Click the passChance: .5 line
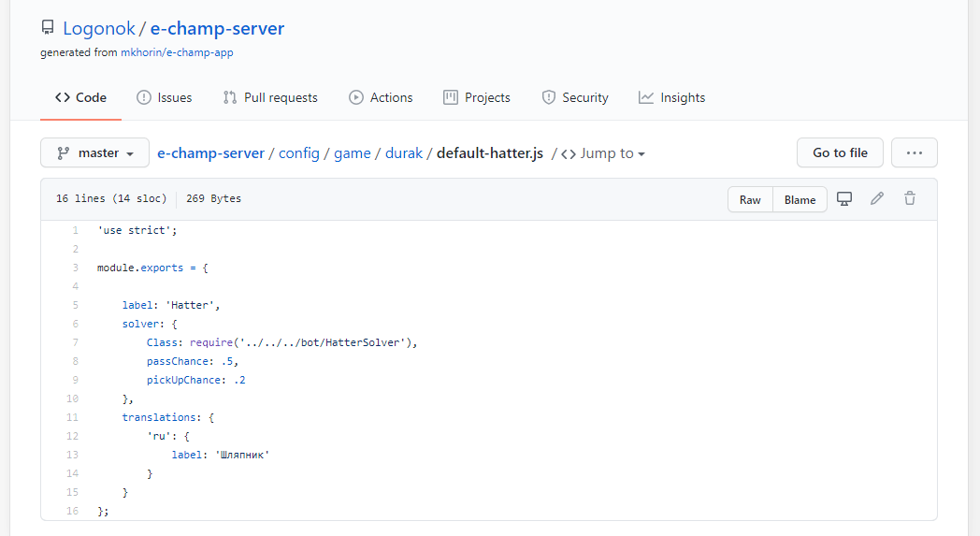Image resolution: width=980 pixels, height=536 pixels. (x=193, y=361)
